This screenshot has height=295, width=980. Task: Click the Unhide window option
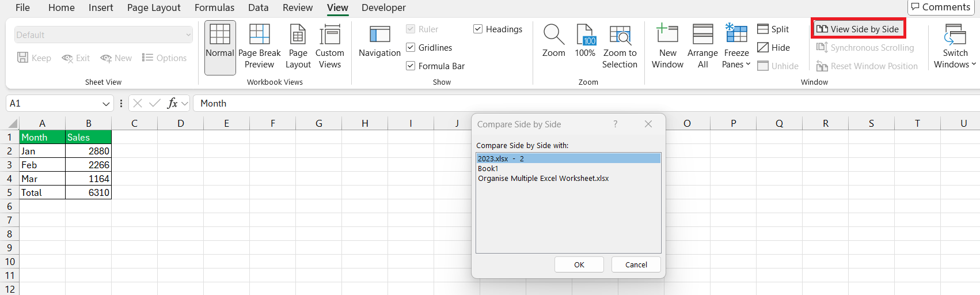pyautogui.click(x=778, y=66)
